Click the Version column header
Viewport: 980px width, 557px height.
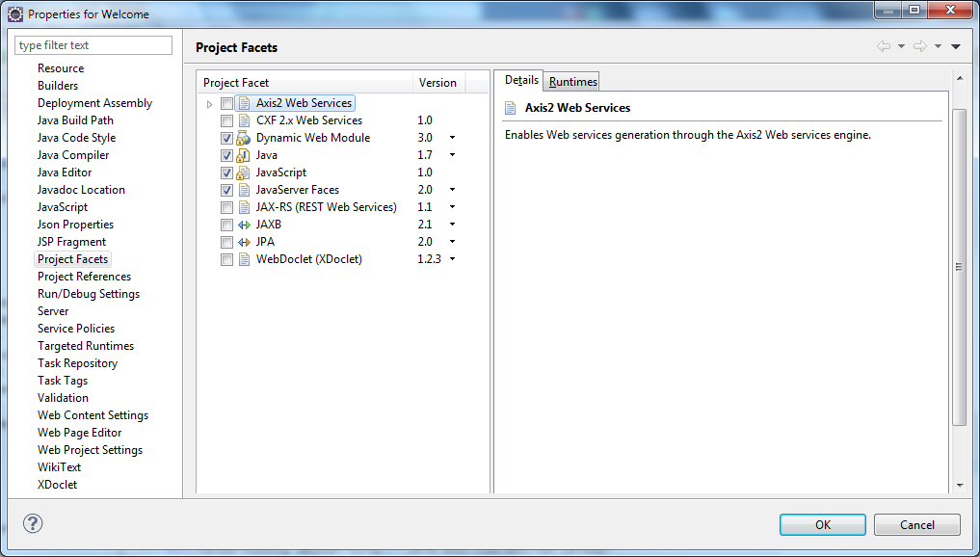click(x=438, y=83)
